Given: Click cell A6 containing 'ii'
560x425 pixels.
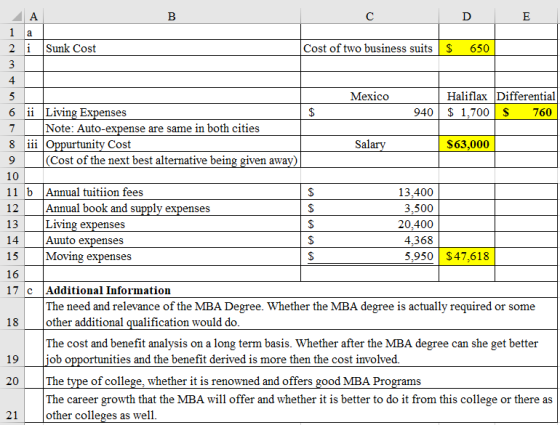Looking at the screenshot, I should [x=34, y=112].
